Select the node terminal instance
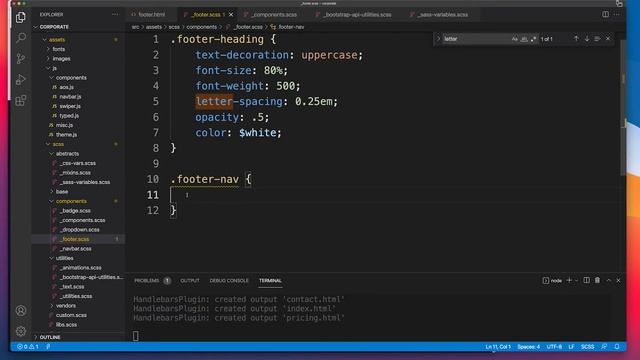 552,280
